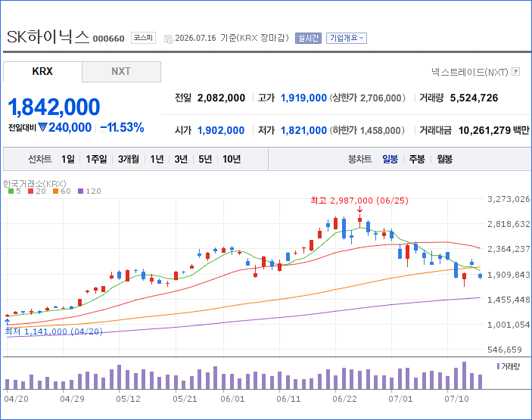
Task: Select the 월봉 monthly candle chart
Action: pos(444,159)
